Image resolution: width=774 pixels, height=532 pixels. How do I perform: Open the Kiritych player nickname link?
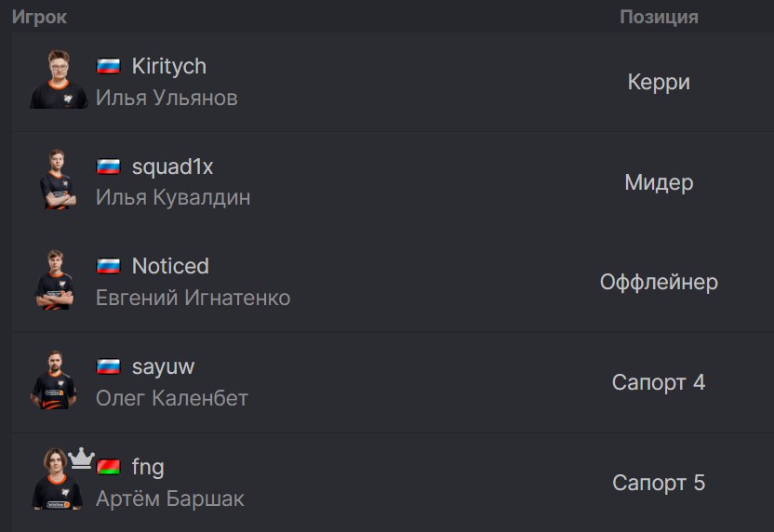[168, 66]
